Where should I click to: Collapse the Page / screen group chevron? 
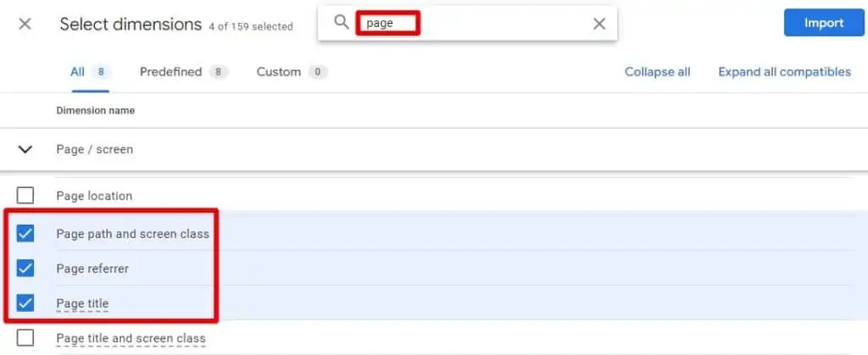[25, 149]
